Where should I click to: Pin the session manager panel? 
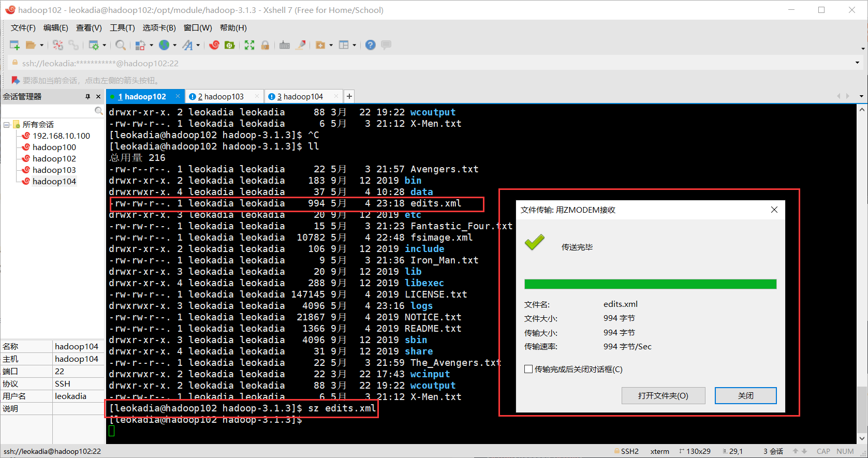click(x=87, y=97)
